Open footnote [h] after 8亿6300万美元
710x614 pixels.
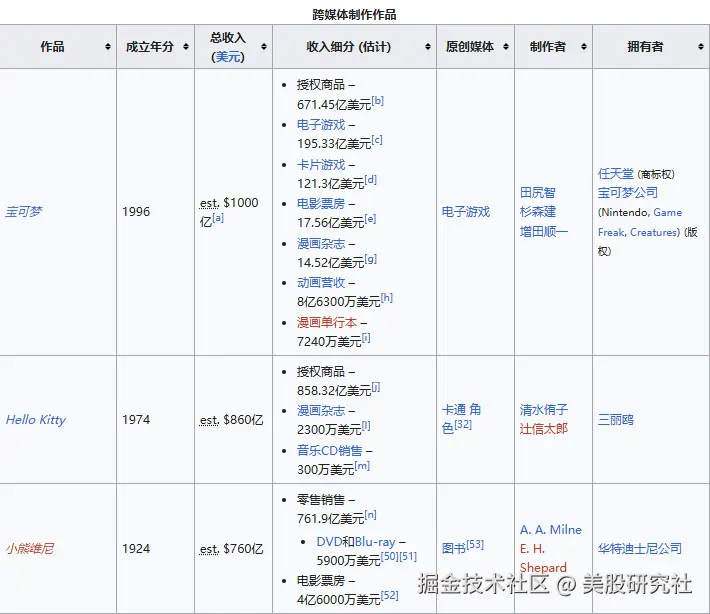click(x=387, y=297)
